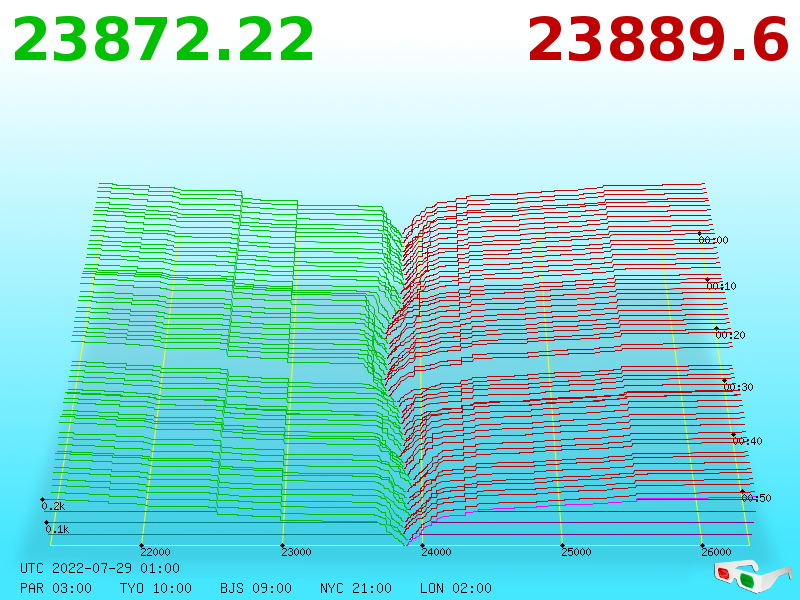
Task: Click the 24000 price axis label
Action: (436, 552)
